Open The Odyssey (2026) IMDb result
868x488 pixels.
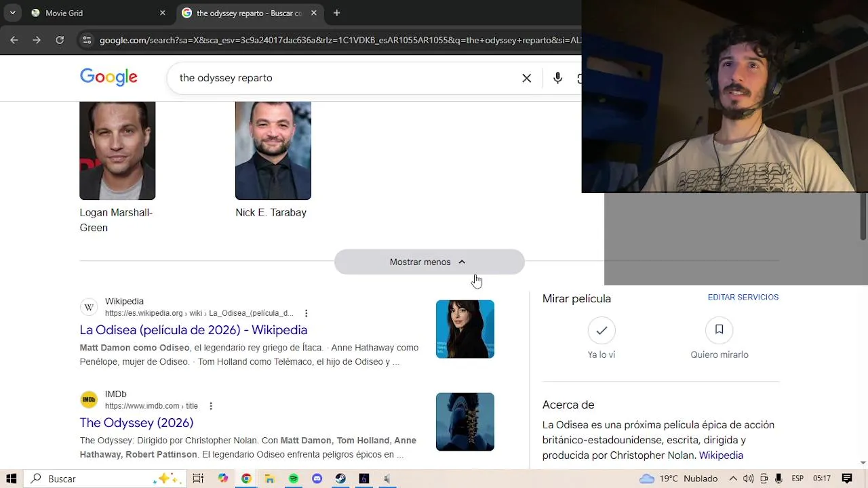click(x=136, y=423)
